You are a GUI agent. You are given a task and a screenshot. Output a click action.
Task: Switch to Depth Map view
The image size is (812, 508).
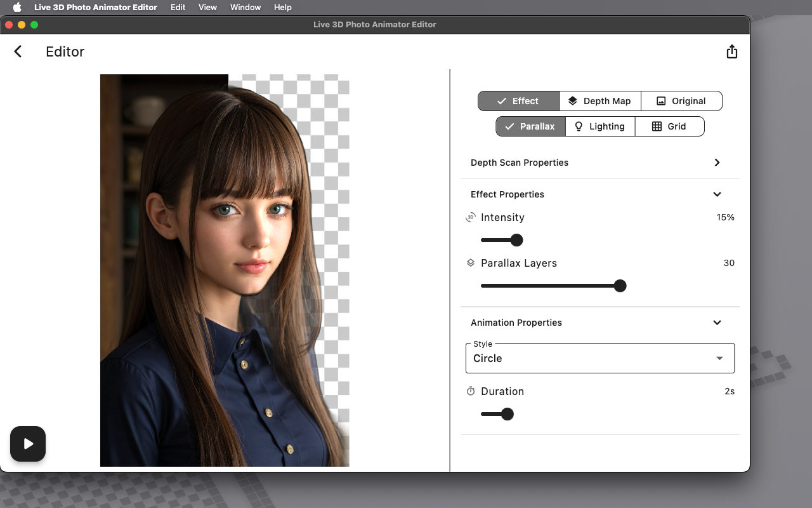(600, 101)
